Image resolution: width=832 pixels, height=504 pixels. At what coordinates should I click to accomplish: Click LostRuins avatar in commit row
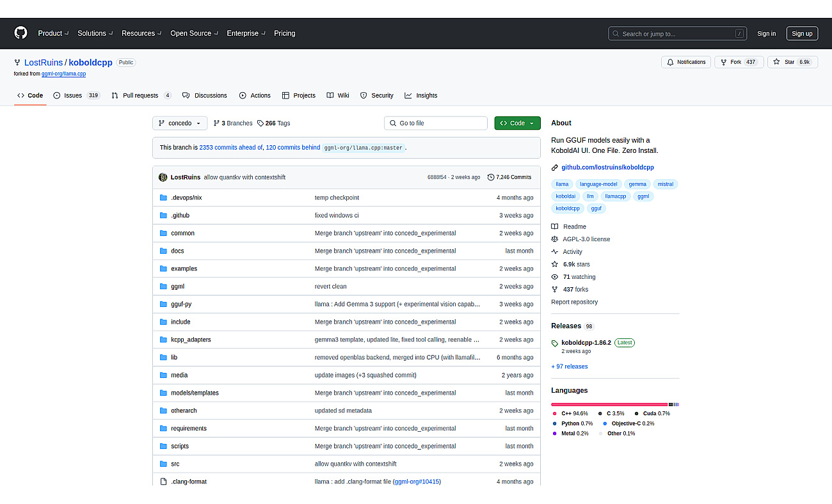click(163, 177)
